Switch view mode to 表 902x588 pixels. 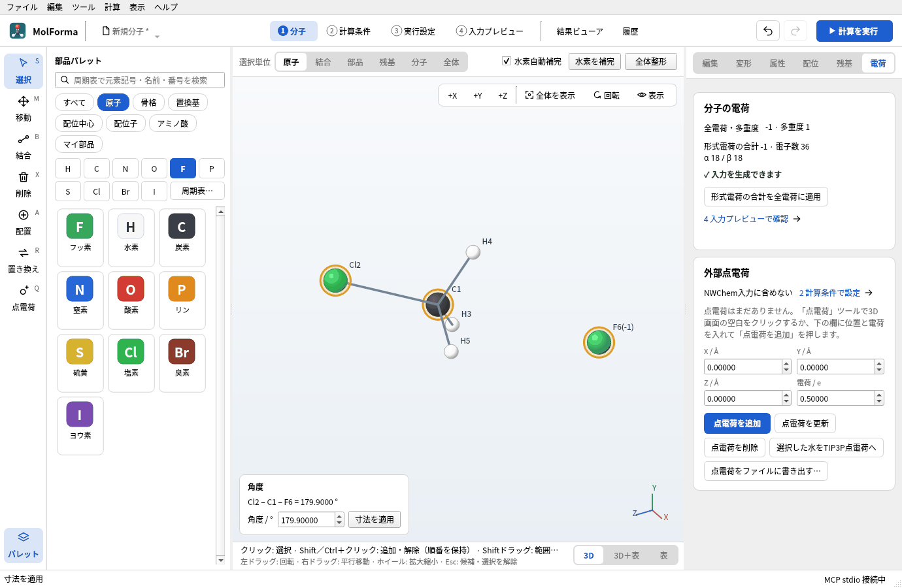663,555
